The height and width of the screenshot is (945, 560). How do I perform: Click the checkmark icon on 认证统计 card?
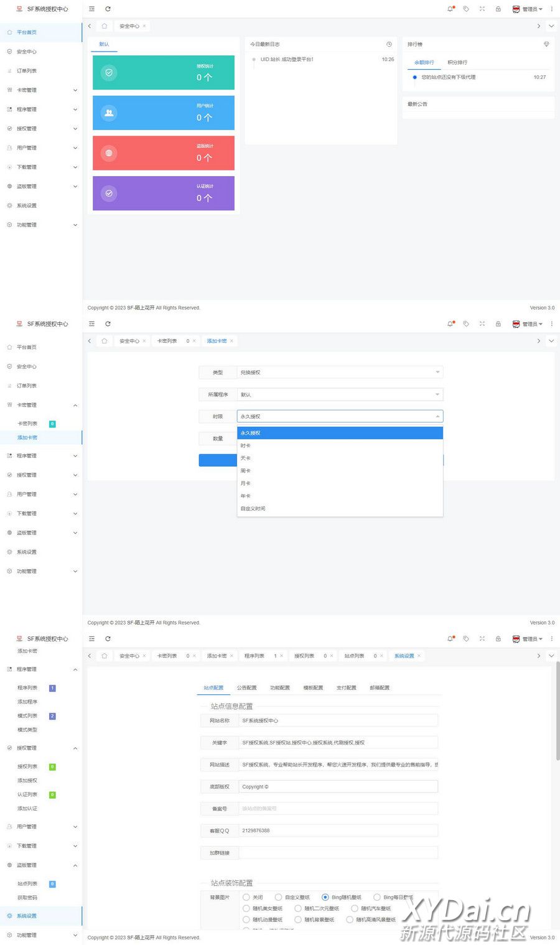(x=109, y=193)
